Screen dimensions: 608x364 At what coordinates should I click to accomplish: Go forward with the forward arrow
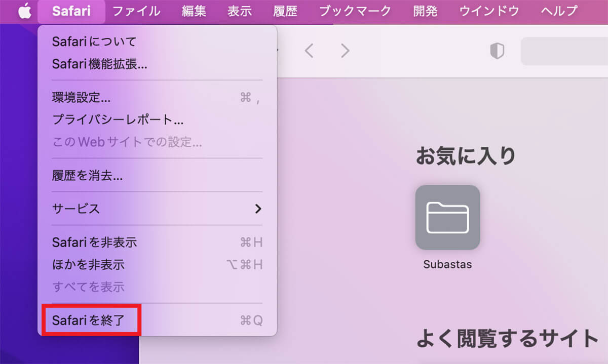[345, 51]
